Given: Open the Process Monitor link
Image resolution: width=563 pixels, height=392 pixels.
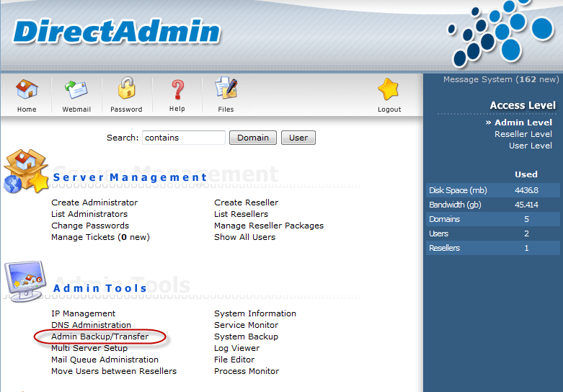Looking at the screenshot, I should (247, 371).
